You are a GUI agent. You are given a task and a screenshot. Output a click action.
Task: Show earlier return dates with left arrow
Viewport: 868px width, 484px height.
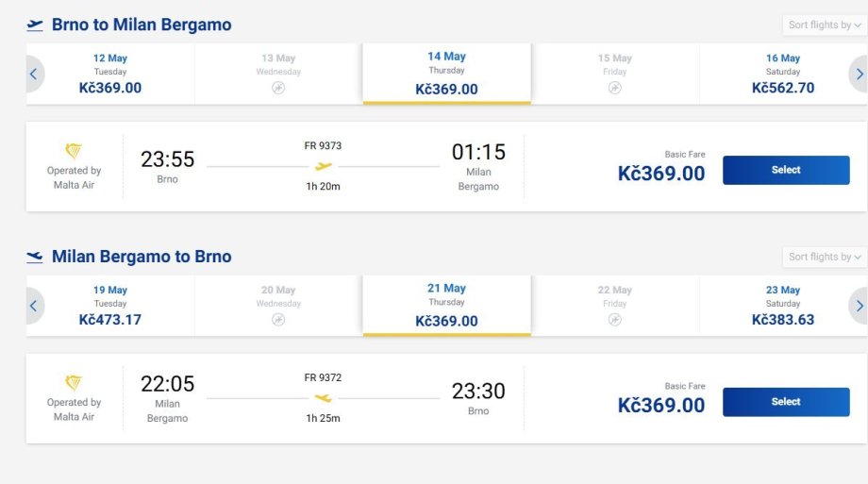[x=34, y=306]
